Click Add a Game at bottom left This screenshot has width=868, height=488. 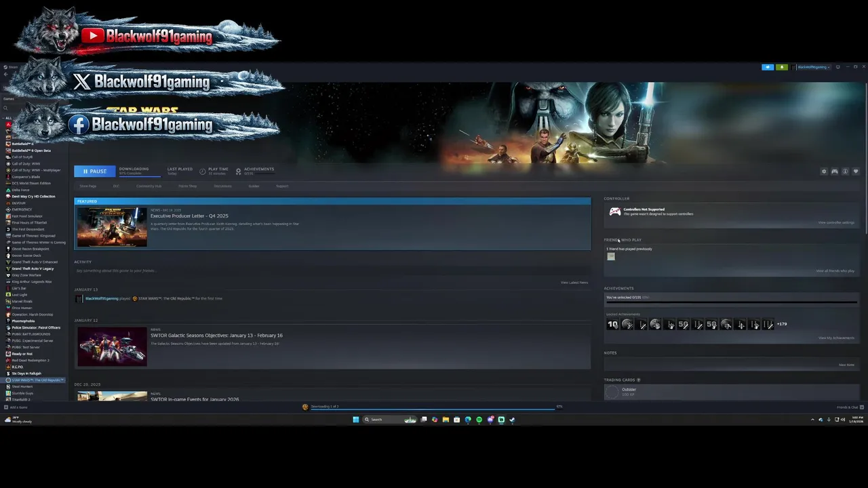click(16, 407)
